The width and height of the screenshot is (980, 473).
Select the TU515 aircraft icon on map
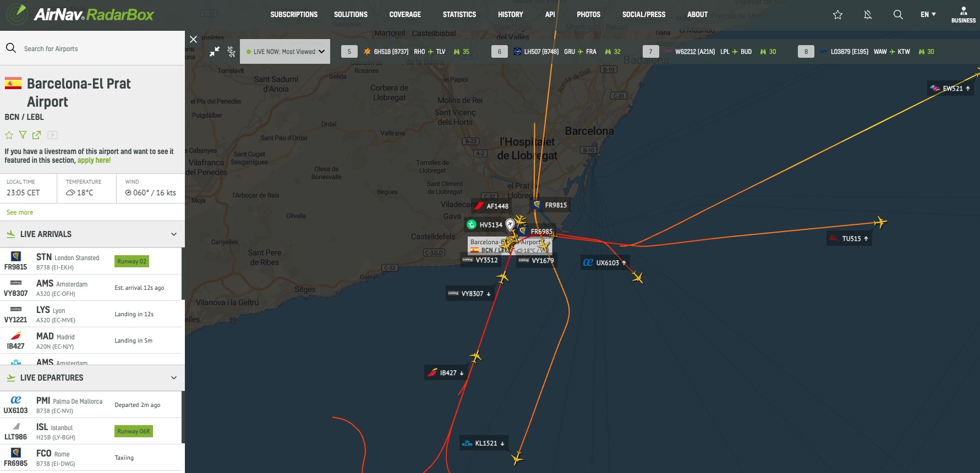point(880,222)
